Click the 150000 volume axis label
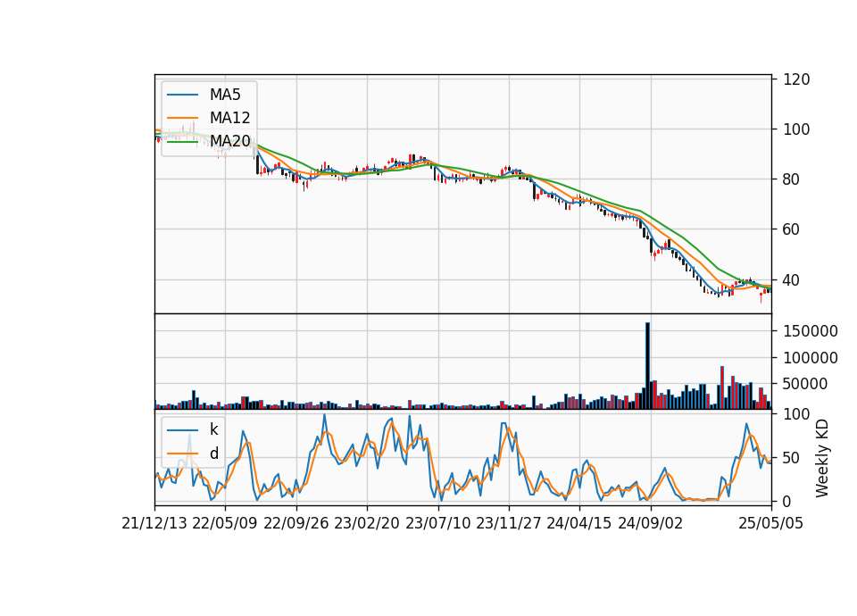 [811, 331]
